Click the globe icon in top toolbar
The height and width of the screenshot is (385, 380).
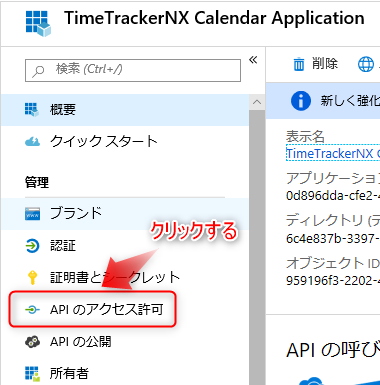pos(366,64)
